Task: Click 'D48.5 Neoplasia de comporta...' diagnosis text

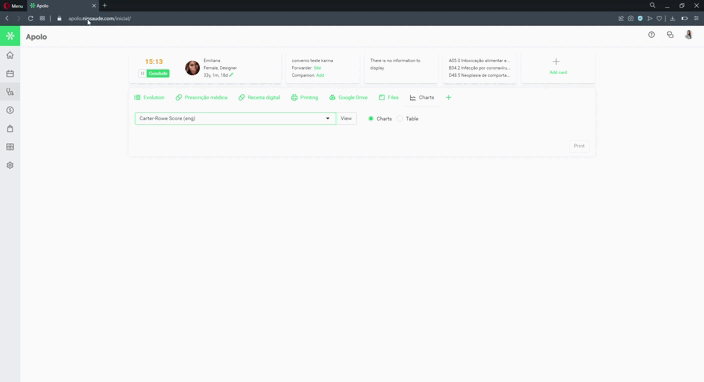Action: pyautogui.click(x=479, y=75)
